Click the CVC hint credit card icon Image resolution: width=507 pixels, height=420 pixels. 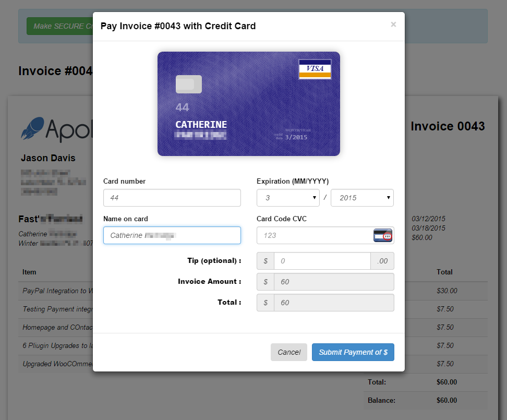point(383,235)
